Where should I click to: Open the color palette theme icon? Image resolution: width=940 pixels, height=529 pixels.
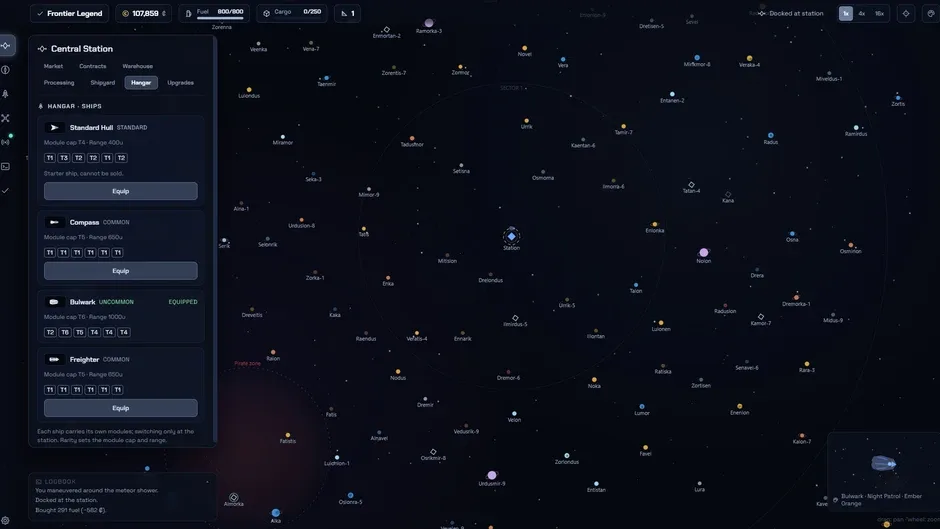931,13
